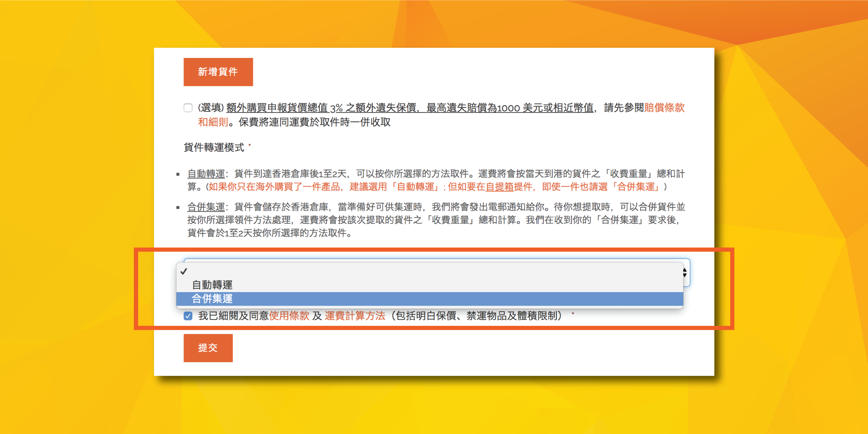This screenshot has width=868, height=434.
Task: Click the 新增貨件 button
Action: 218,72
